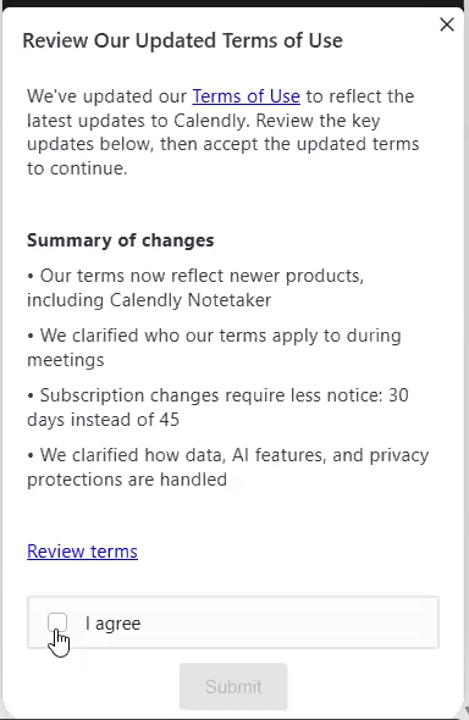Click the 'protections are handled' text line
Viewport: 469px width, 720px height.
click(127, 479)
